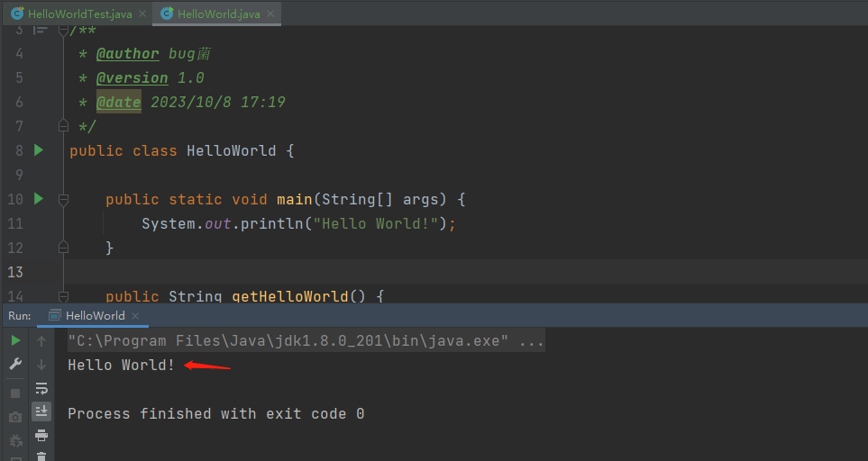Click the HelloWorld.java file type icon
Viewport: 868px width, 461px height.
click(x=167, y=14)
